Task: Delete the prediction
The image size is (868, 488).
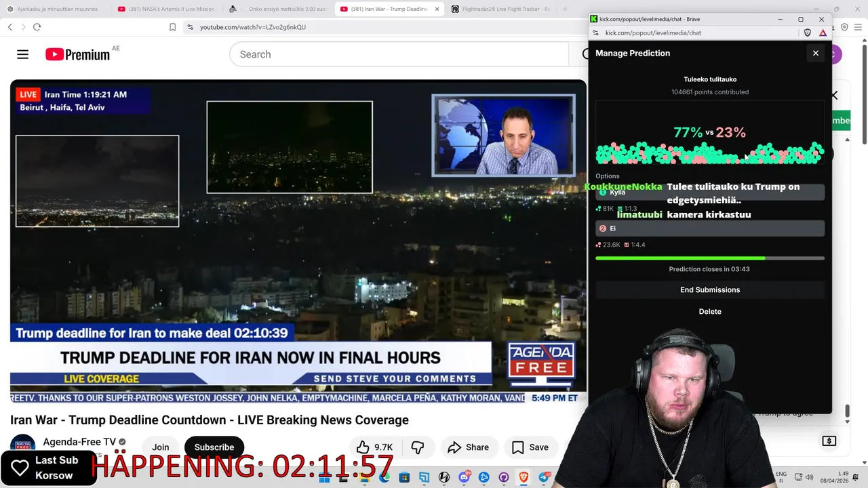Action: 710,311
